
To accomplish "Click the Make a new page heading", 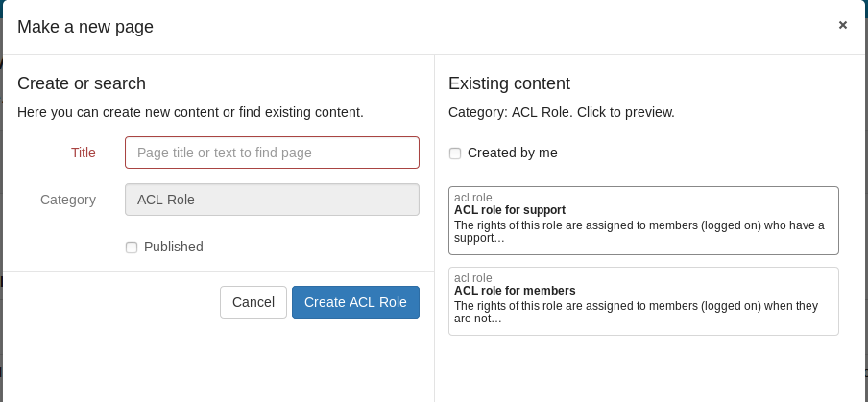I will (85, 27).
